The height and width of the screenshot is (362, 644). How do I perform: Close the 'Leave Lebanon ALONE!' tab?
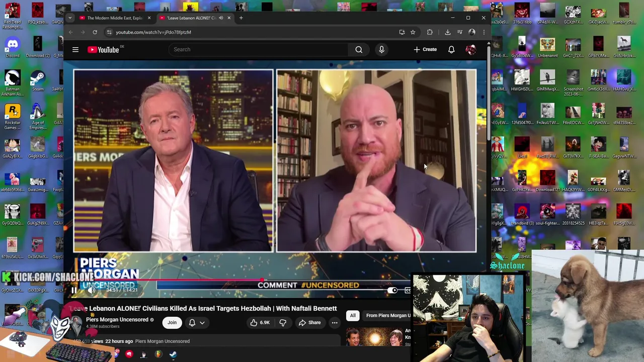tap(229, 18)
